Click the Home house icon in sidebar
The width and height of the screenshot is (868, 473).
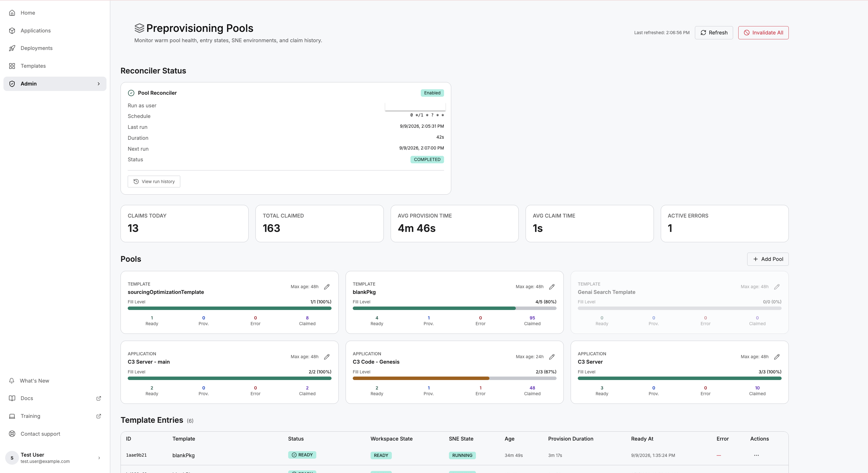point(12,13)
